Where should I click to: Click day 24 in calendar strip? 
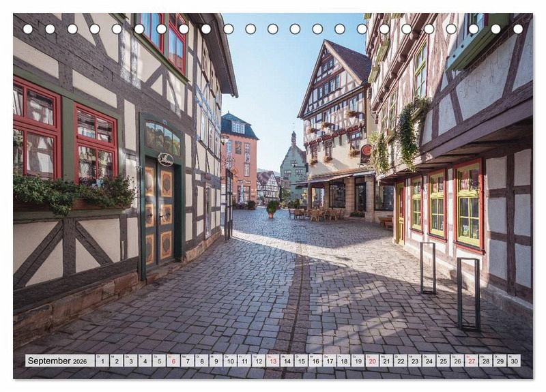429,361
